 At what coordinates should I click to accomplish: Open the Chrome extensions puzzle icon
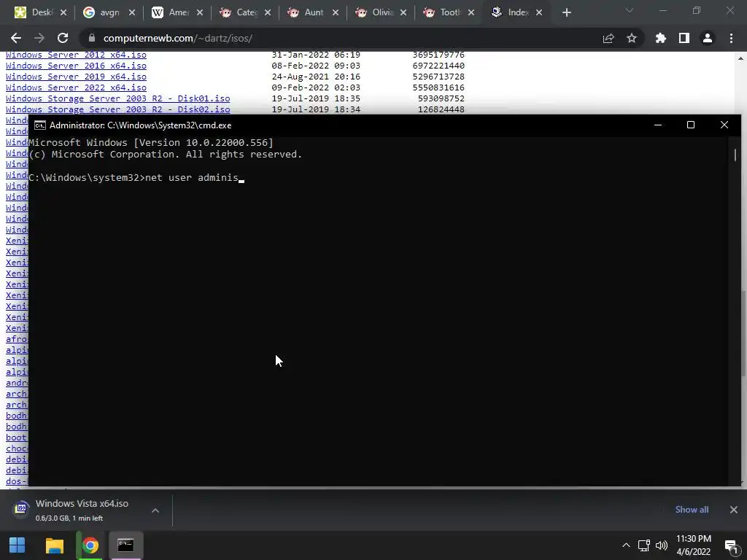(661, 38)
